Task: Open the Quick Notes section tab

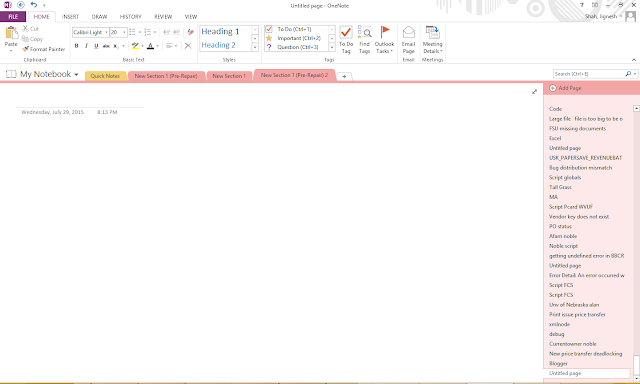Action: coord(105,76)
